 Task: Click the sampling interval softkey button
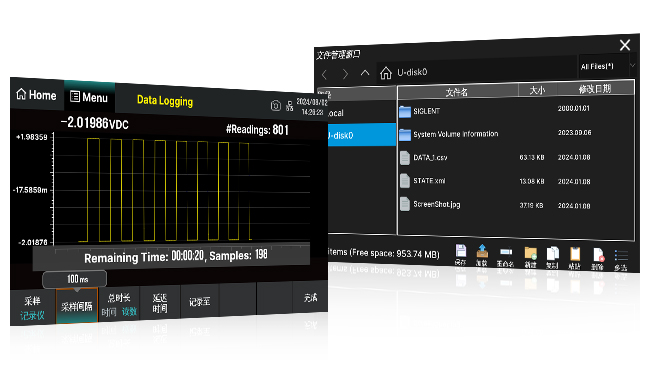coord(77,306)
